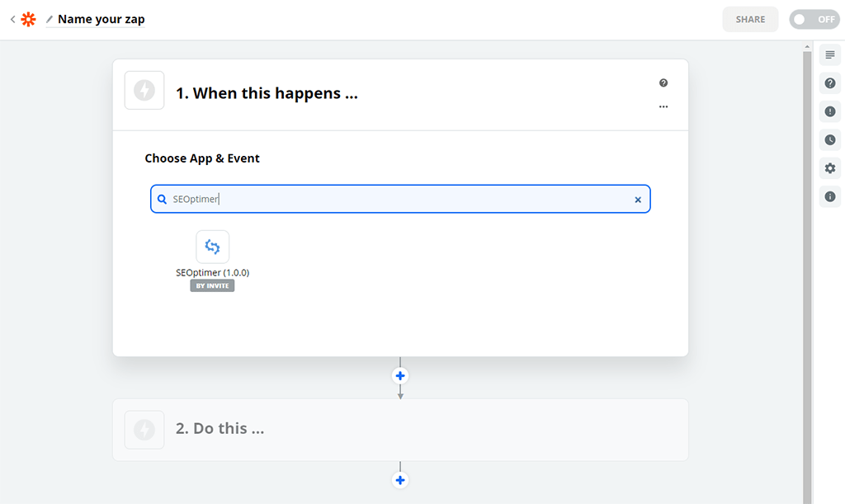The width and height of the screenshot is (845, 504).
Task: Click the Zapier orange logo
Action: [29, 19]
